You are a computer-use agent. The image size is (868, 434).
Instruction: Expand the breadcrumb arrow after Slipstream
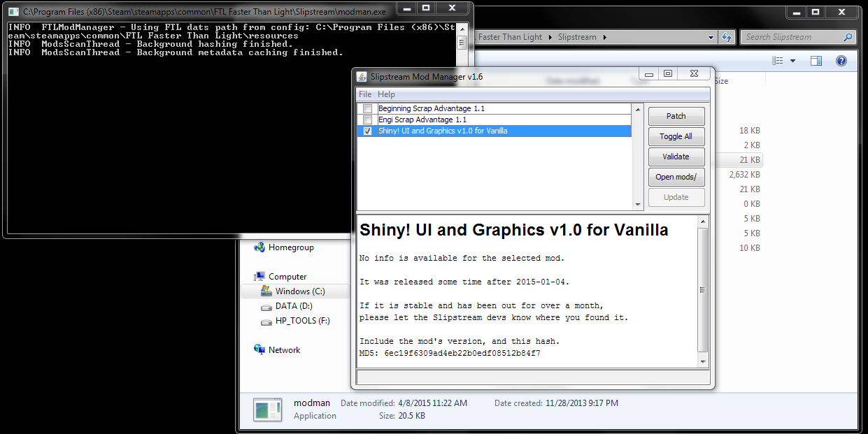605,37
